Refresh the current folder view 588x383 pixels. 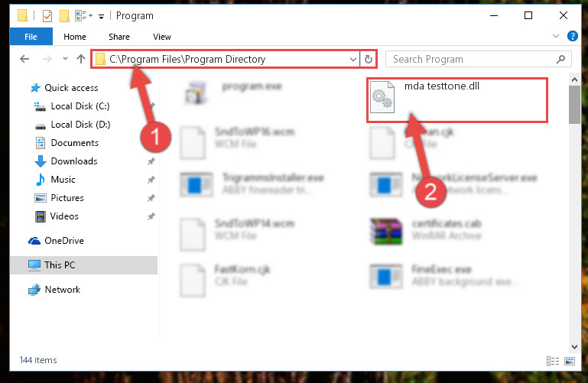(x=369, y=59)
